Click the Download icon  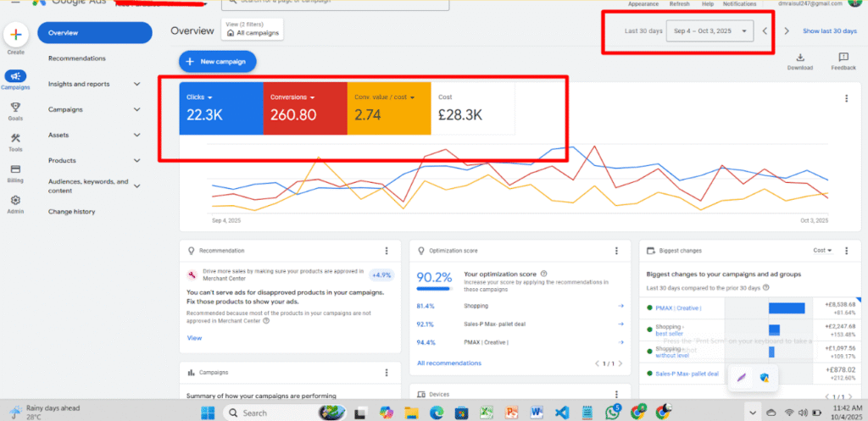pos(800,57)
